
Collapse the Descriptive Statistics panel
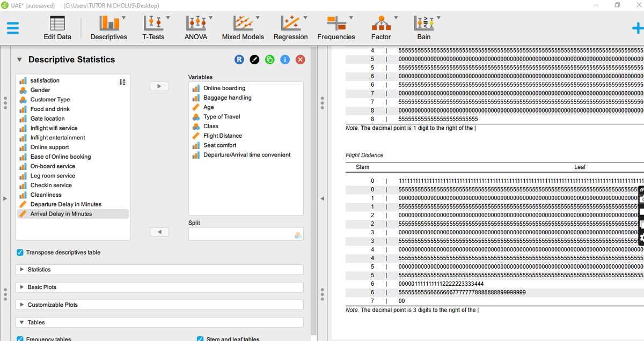click(20, 60)
